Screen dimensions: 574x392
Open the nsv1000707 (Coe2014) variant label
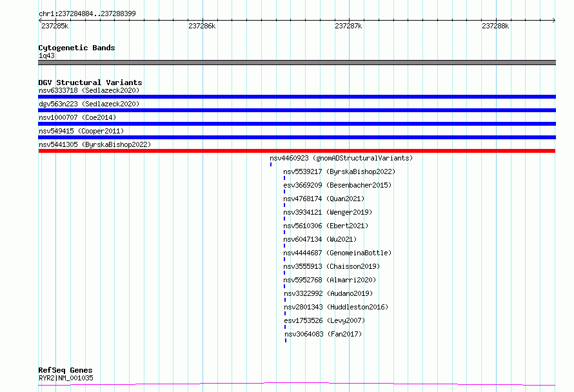[x=77, y=117]
